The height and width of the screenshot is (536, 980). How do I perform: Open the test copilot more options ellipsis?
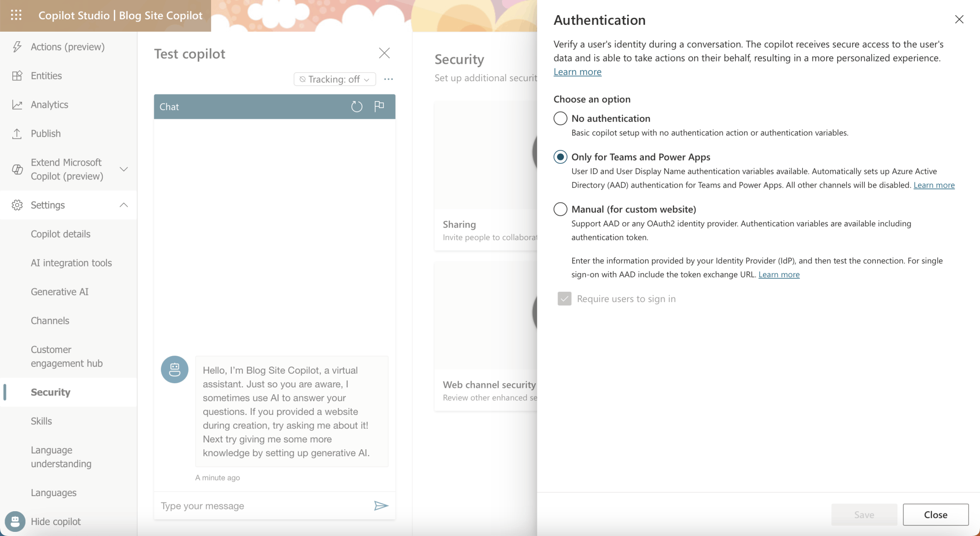tap(389, 79)
